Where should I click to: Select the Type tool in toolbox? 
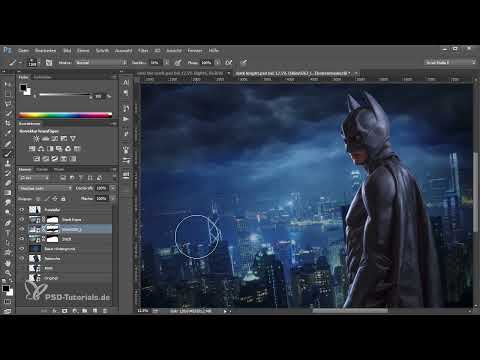point(7,233)
